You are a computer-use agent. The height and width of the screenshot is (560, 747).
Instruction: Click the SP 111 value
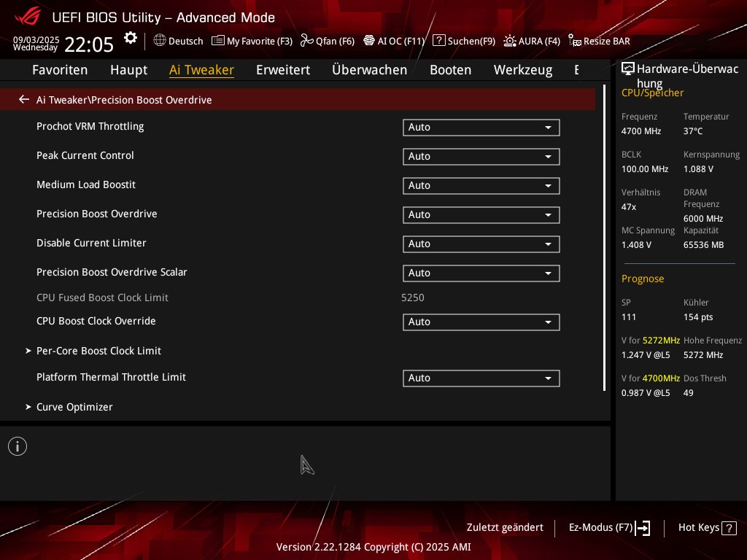pyautogui.click(x=628, y=317)
